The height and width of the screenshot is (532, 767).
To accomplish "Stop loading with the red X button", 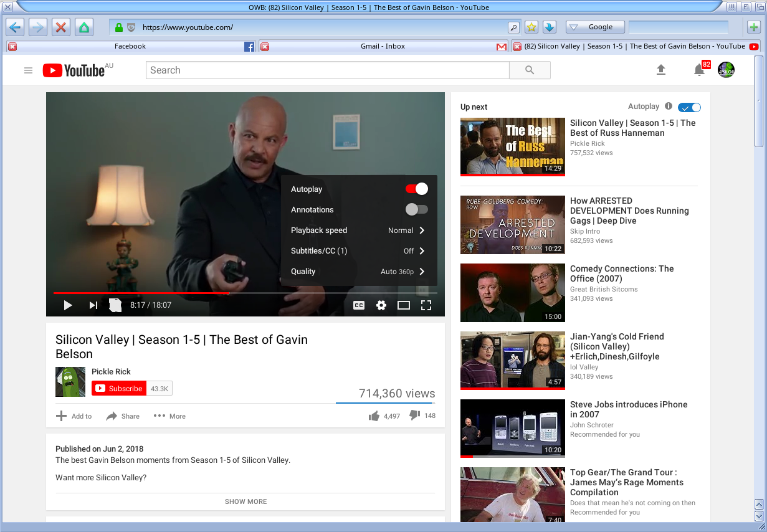I will pyautogui.click(x=61, y=27).
